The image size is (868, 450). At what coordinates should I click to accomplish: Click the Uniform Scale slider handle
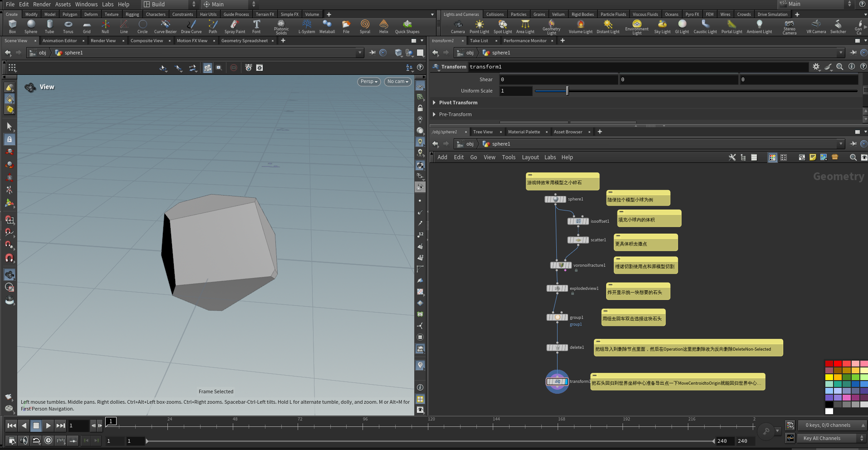[x=567, y=91]
